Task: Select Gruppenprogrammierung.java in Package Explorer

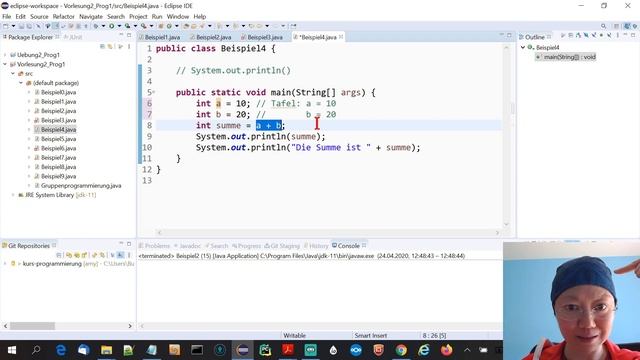Action: pyautogui.click(x=81, y=186)
